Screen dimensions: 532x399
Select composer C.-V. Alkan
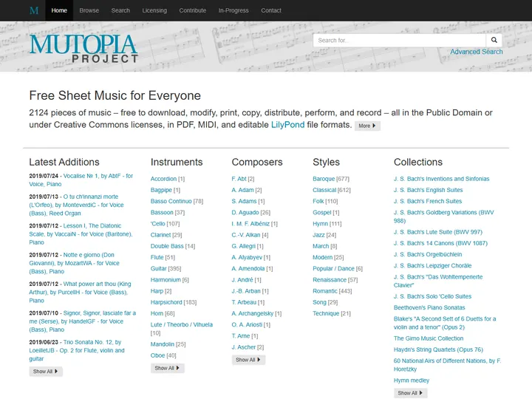tap(246, 235)
